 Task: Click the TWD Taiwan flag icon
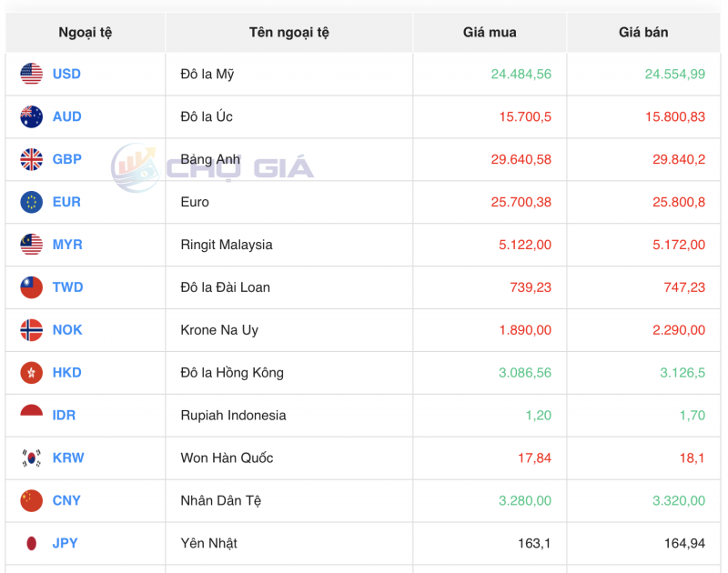[x=33, y=287]
